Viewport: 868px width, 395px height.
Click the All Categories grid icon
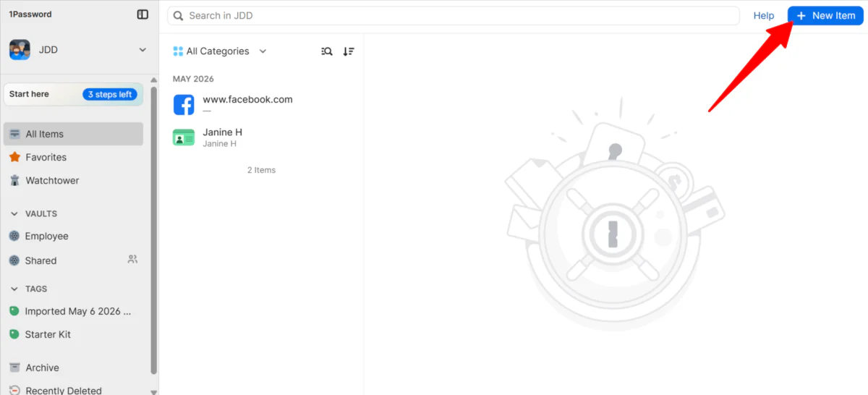(178, 51)
